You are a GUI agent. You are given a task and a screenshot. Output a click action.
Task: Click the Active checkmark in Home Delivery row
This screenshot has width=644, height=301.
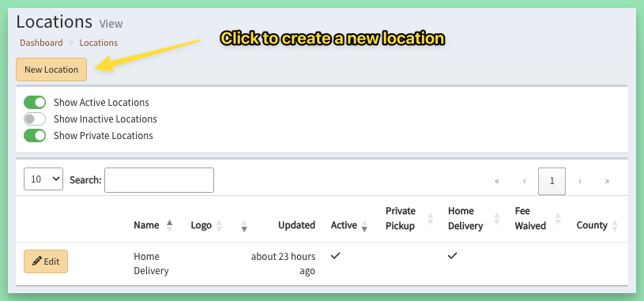click(x=336, y=256)
